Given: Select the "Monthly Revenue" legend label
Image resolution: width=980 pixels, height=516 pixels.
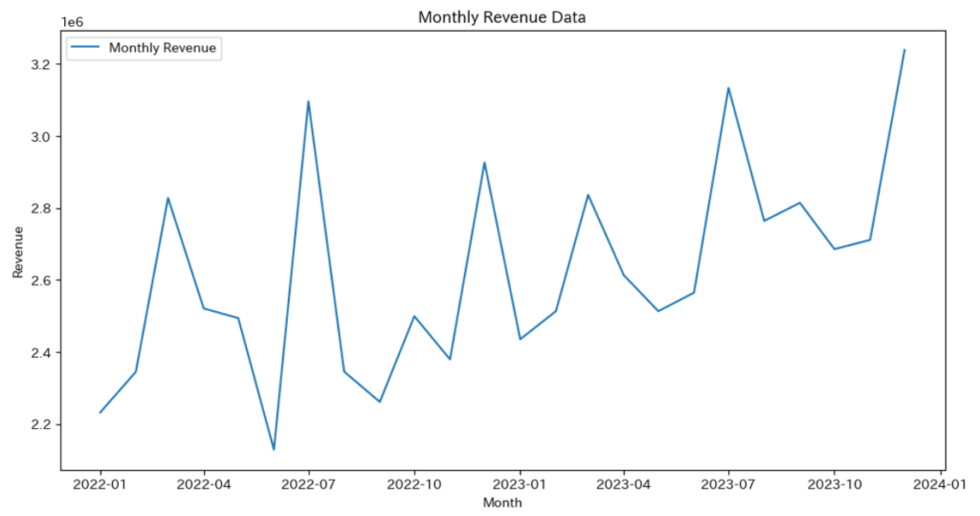Looking at the screenshot, I should pos(164,48).
